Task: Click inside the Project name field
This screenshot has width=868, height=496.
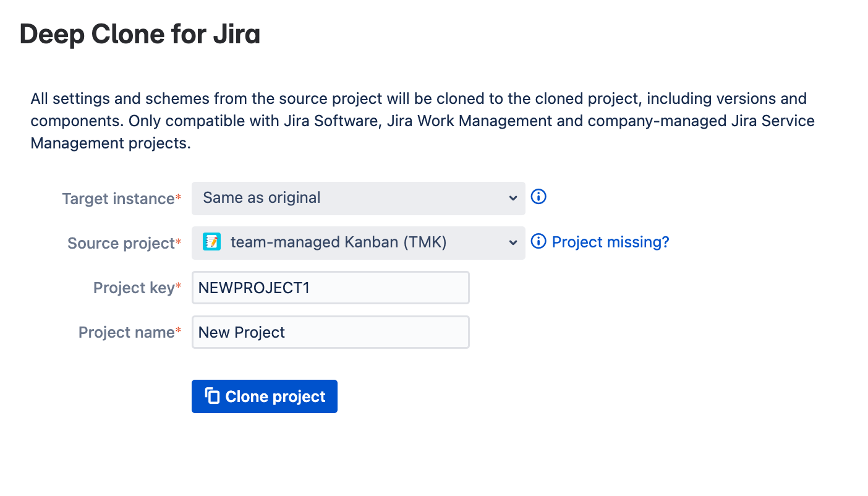Action: [330, 331]
